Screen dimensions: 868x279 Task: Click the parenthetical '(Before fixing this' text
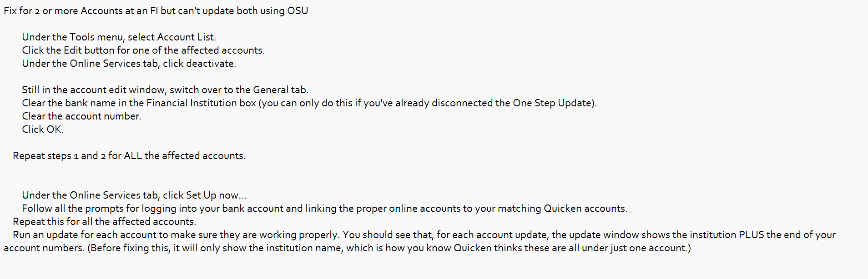[x=389, y=248]
